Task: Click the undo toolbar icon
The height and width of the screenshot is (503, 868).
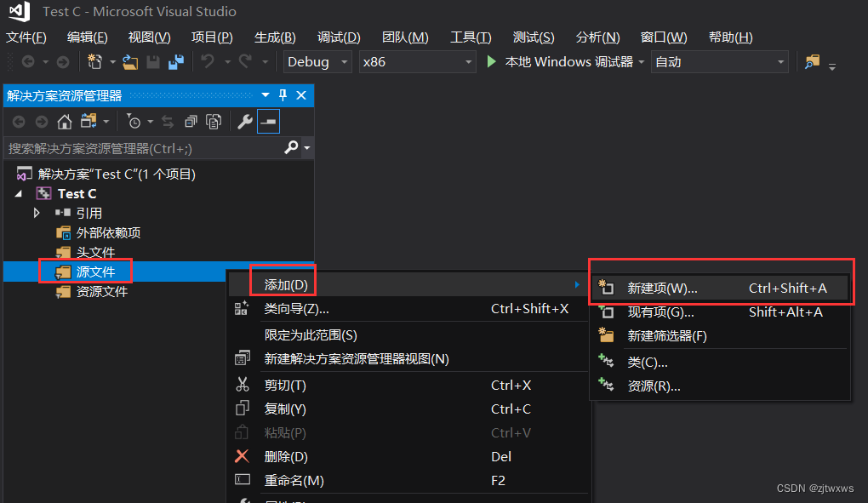Action: pyautogui.click(x=208, y=61)
